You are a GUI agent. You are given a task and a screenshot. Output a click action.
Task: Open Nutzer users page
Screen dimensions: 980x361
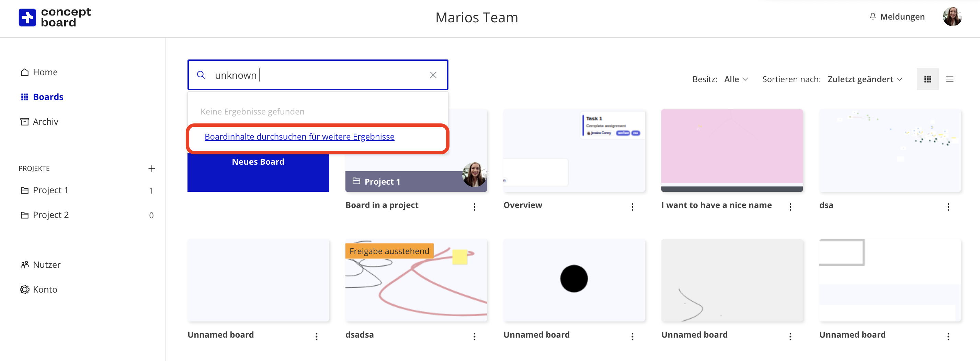click(x=40, y=265)
